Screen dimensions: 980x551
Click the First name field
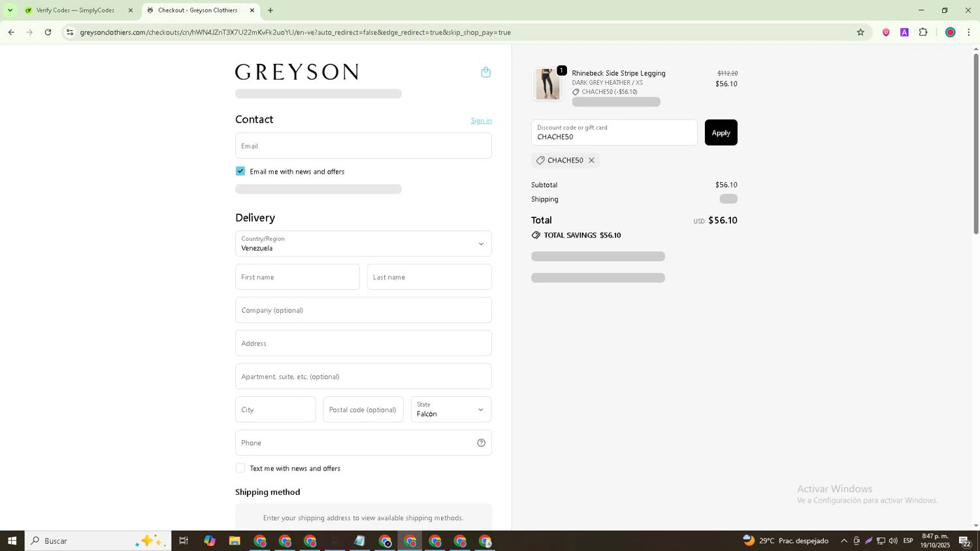coord(297,277)
